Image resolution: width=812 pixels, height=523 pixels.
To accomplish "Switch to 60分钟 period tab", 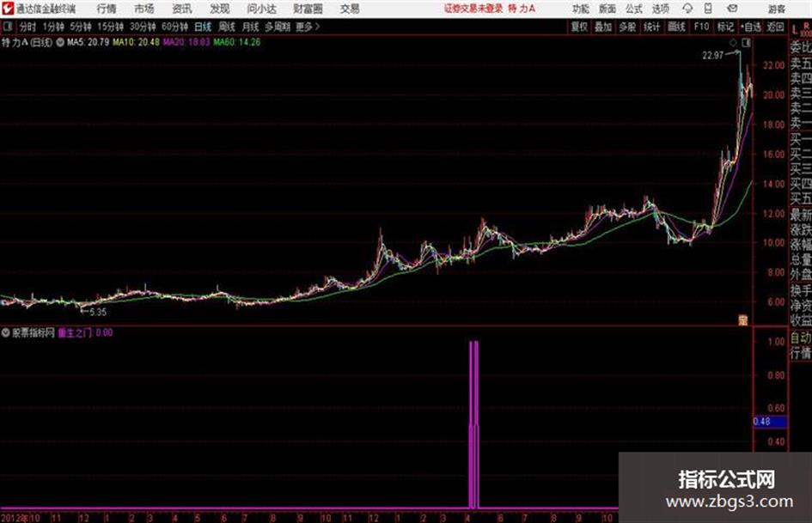I will point(175,27).
